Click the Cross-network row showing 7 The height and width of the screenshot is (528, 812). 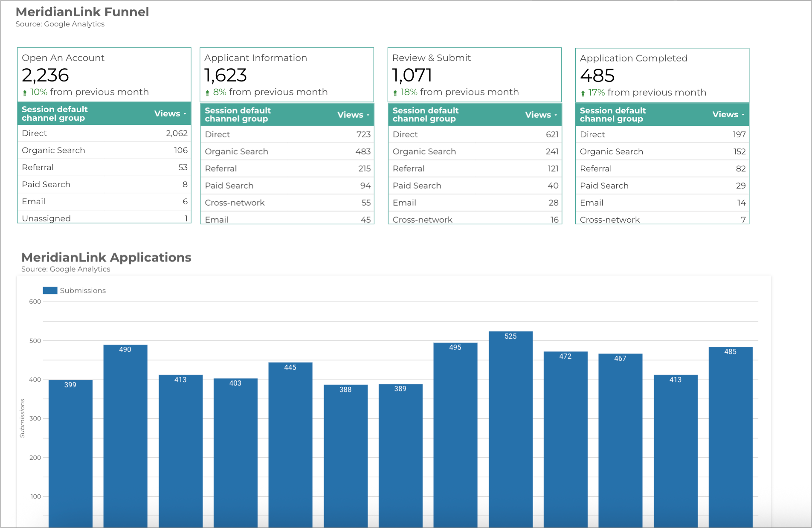pos(662,218)
